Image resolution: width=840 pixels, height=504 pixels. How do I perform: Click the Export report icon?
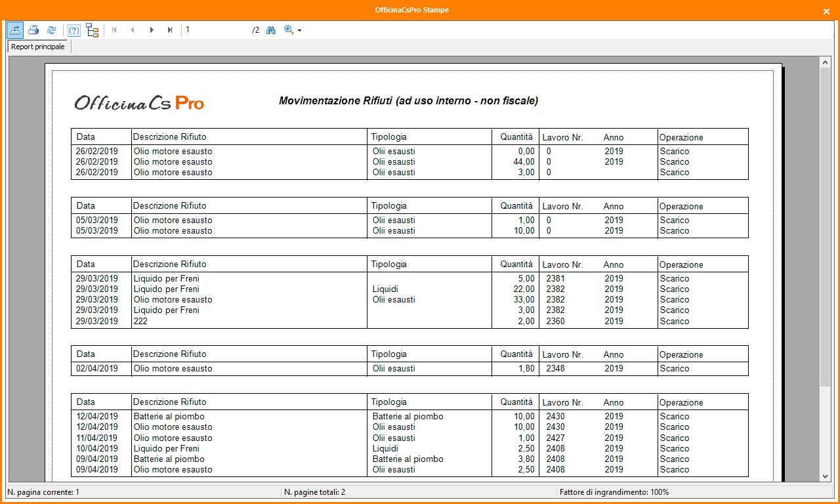tap(15, 30)
